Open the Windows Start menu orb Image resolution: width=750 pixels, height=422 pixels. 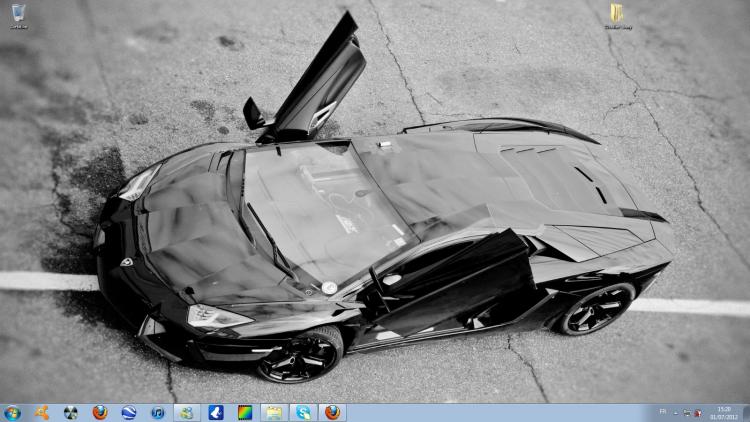click(x=12, y=413)
